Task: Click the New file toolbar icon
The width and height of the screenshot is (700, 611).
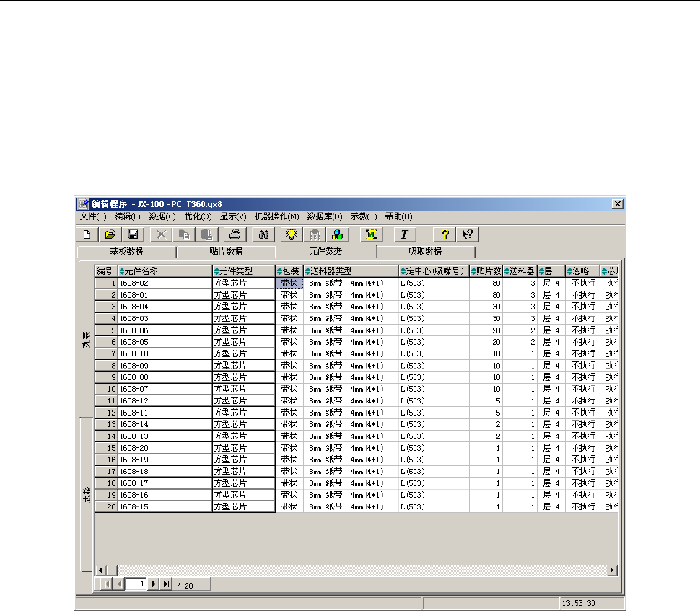Action: [87, 234]
